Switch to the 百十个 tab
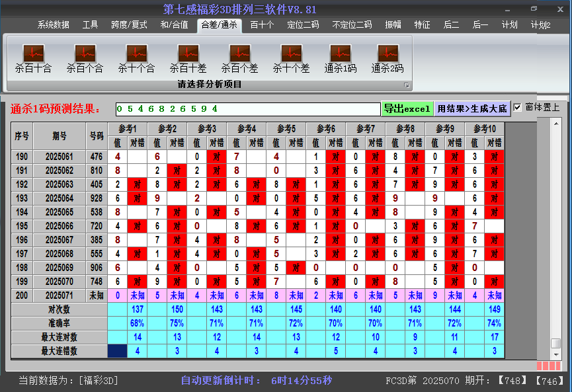This screenshot has width=572, height=392. (x=262, y=25)
